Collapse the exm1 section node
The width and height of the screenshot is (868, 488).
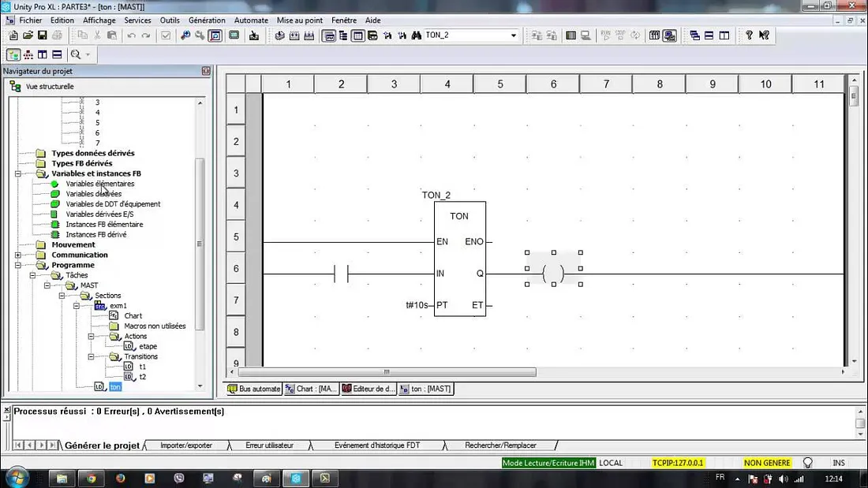77,305
